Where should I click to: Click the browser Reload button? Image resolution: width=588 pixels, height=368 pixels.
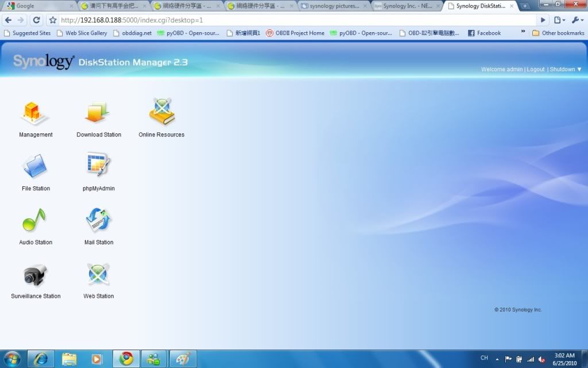(36, 20)
